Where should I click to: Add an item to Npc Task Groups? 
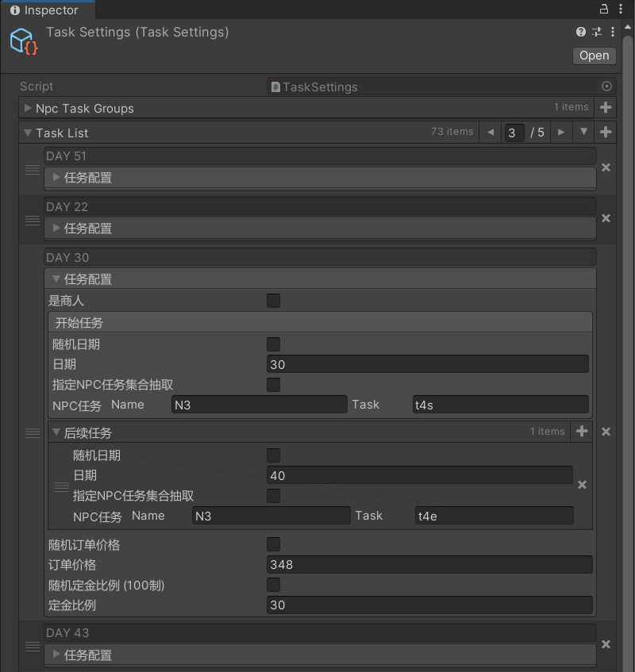coord(606,107)
